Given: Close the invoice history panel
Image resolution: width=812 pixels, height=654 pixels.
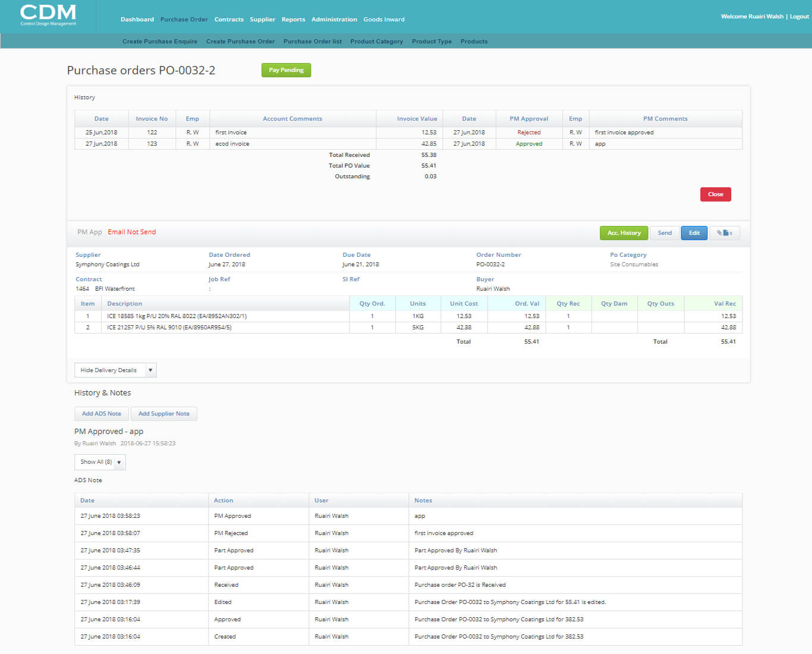Looking at the screenshot, I should (715, 194).
